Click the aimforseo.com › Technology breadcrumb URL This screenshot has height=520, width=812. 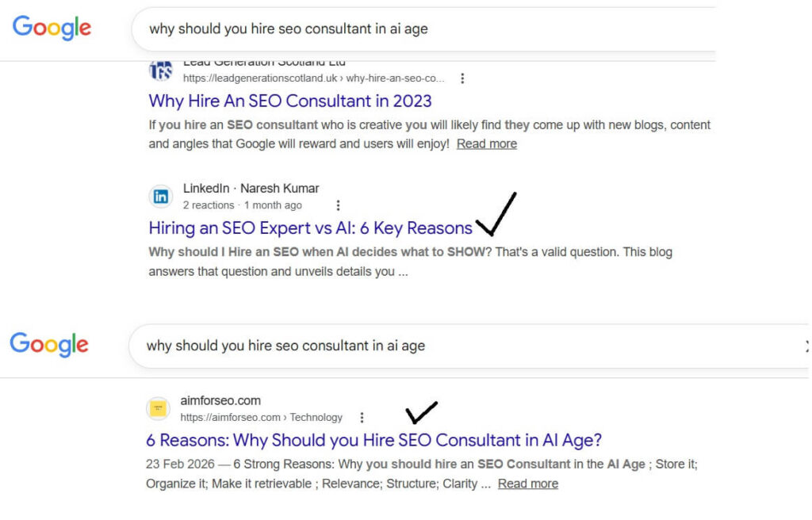tap(261, 418)
